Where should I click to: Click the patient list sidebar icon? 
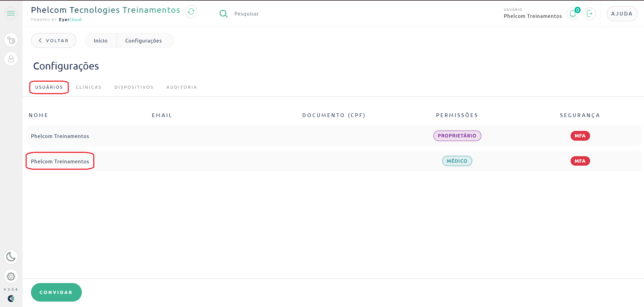pyautogui.click(x=11, y=40)
